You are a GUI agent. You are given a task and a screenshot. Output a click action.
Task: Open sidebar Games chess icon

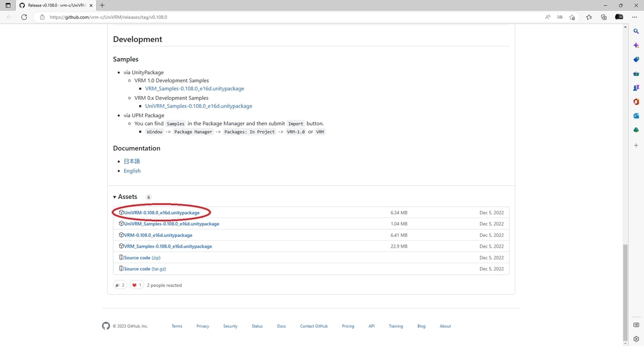point(636,88)
